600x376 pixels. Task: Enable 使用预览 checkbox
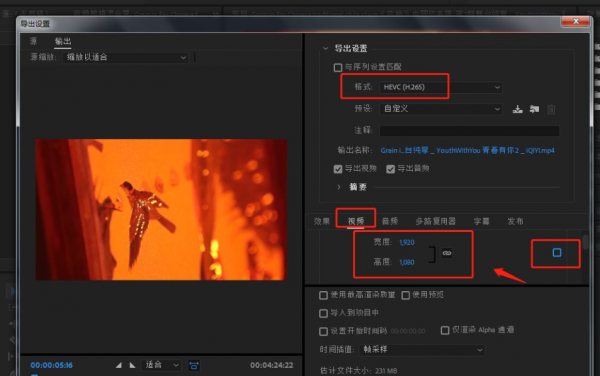tap(406, 295)
